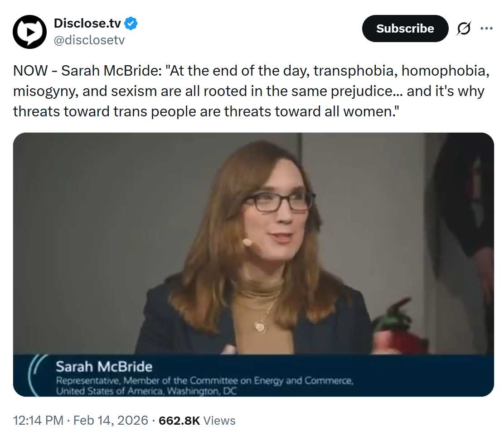Click the Feb 14, 2026 date
Image resolution: width=504 pixels, height=441 pixels.
pyautogui.click(x=111, y=421)
